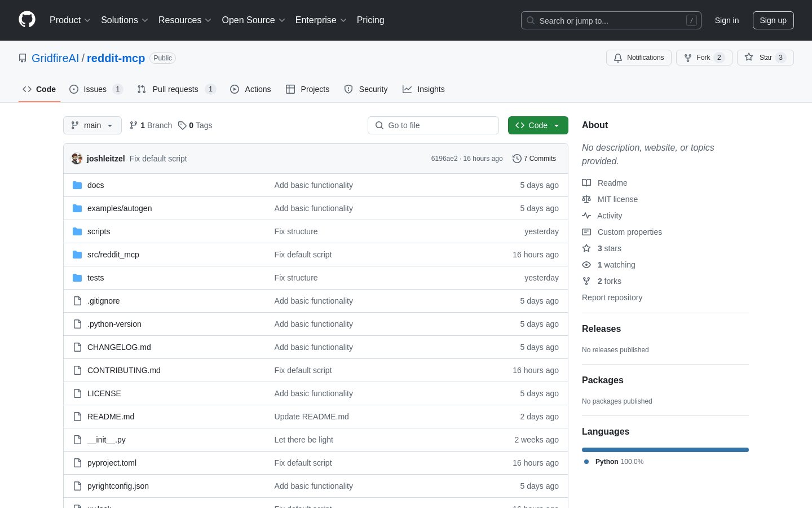
Task: Click the forks icon in About sidebar
Action: [586, 281]
